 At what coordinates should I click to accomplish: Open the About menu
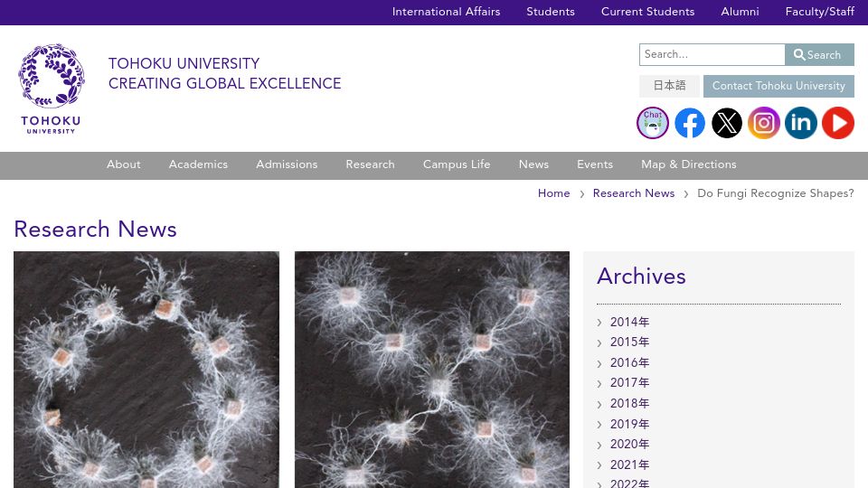(124, 164)
